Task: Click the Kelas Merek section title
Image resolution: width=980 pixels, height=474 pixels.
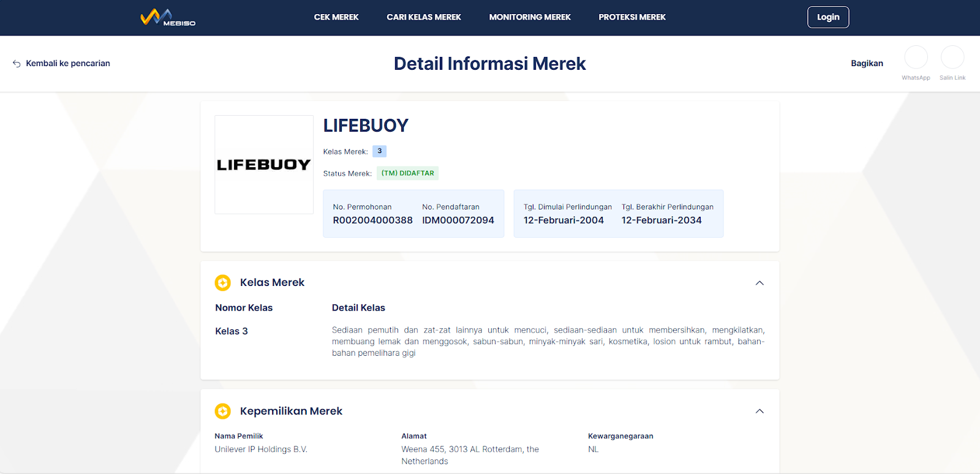Action: click(272, 282)
